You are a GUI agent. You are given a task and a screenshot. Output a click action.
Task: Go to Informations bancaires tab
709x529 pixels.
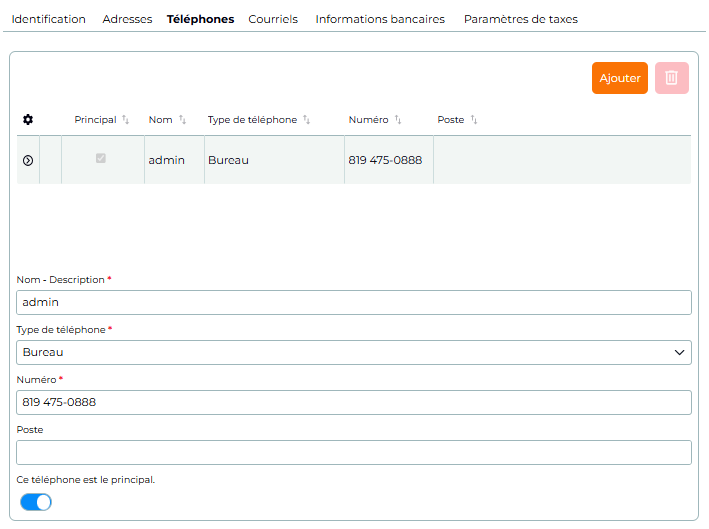click(x=380, y=19)
